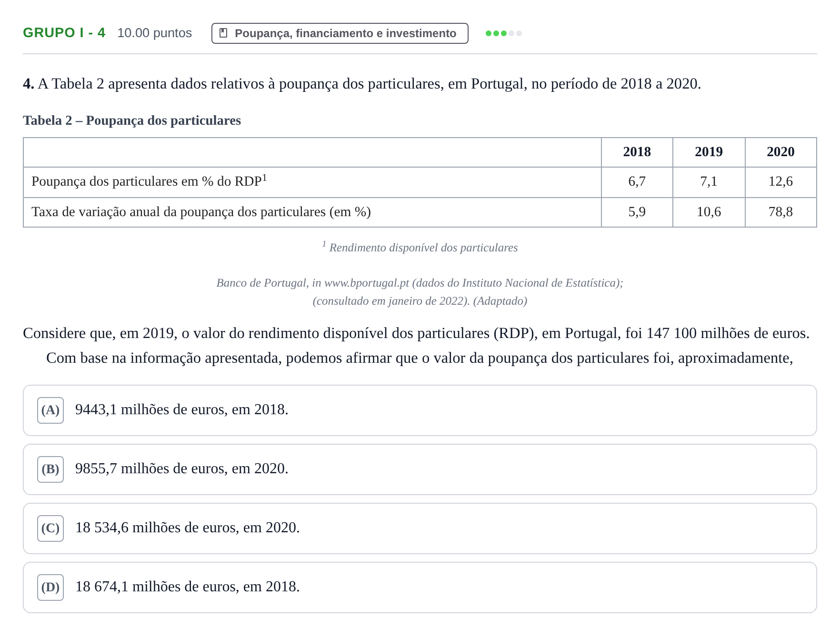Screen dimensions: 840x637
Task: Open the Poupança, financiamento e investimento tag
Action: pyautogui.click(x=340, y=33)
